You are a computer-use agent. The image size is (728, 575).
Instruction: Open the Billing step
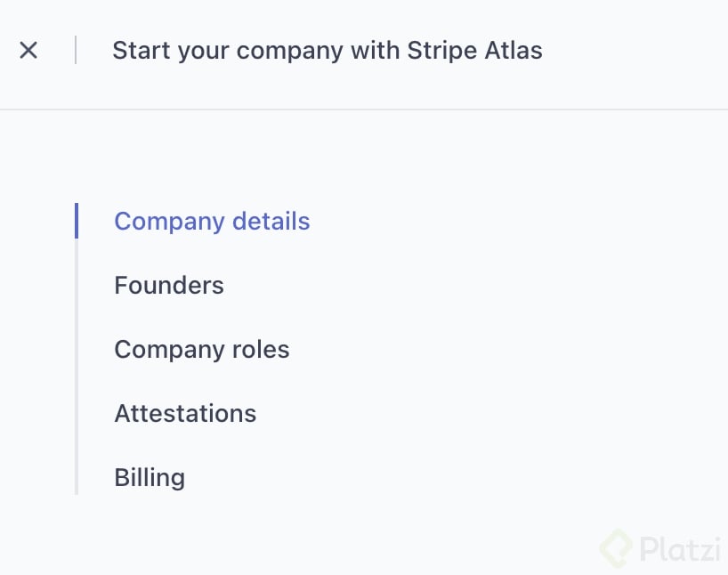[x=150, y=477]
